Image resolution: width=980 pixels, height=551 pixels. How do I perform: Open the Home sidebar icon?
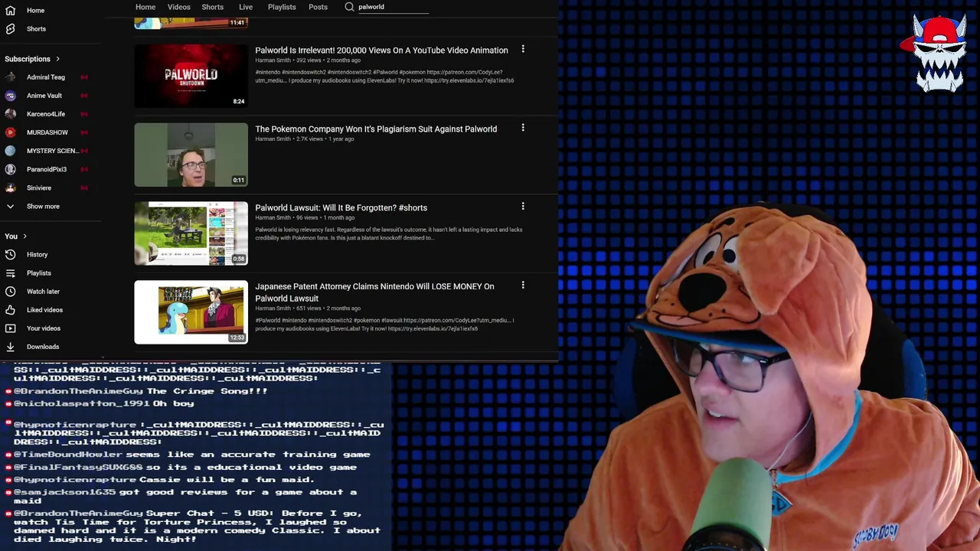click(x=11, y=11)
